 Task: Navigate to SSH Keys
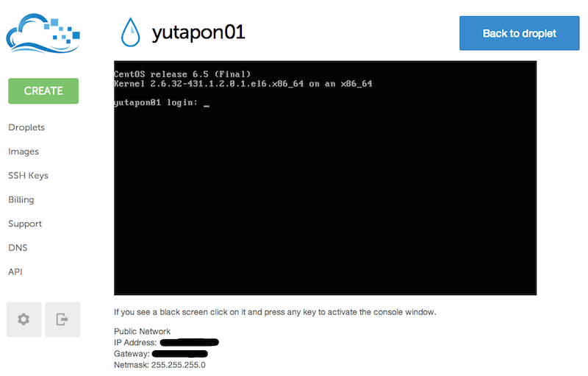coord(28,175)
